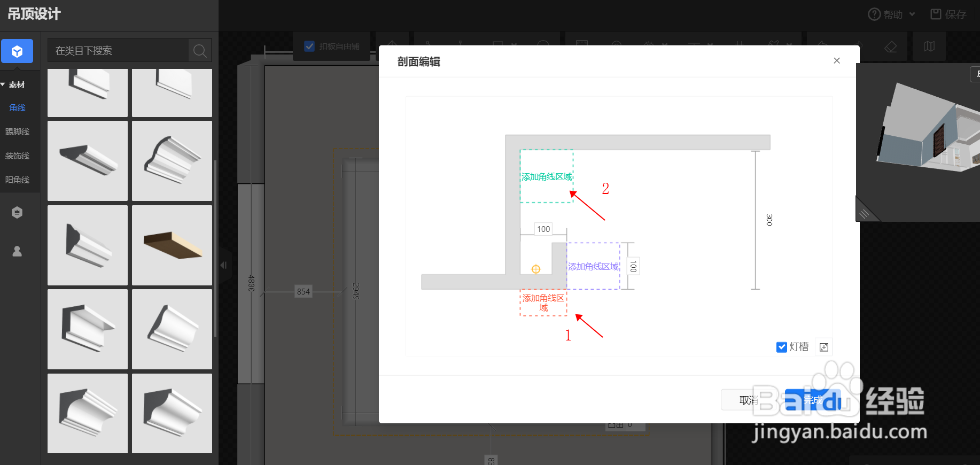
Task: Select the 角线 category
Action: 18,108
